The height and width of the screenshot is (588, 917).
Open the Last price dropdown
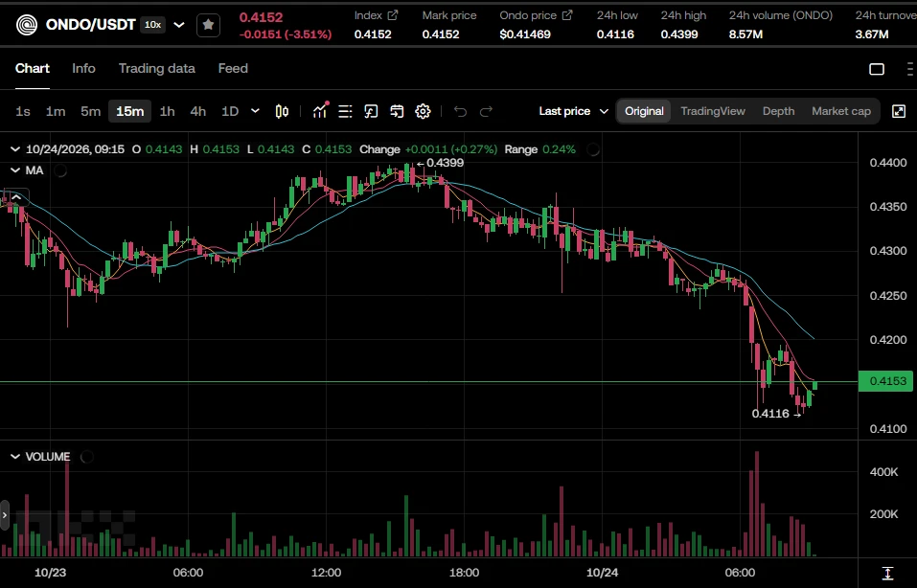574,111
